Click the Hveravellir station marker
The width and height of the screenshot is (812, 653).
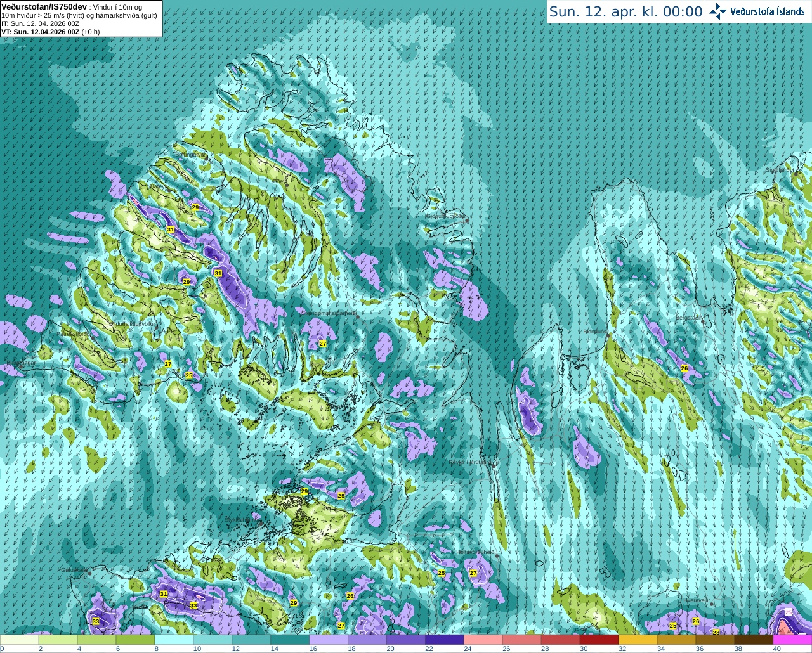(712, 604)
